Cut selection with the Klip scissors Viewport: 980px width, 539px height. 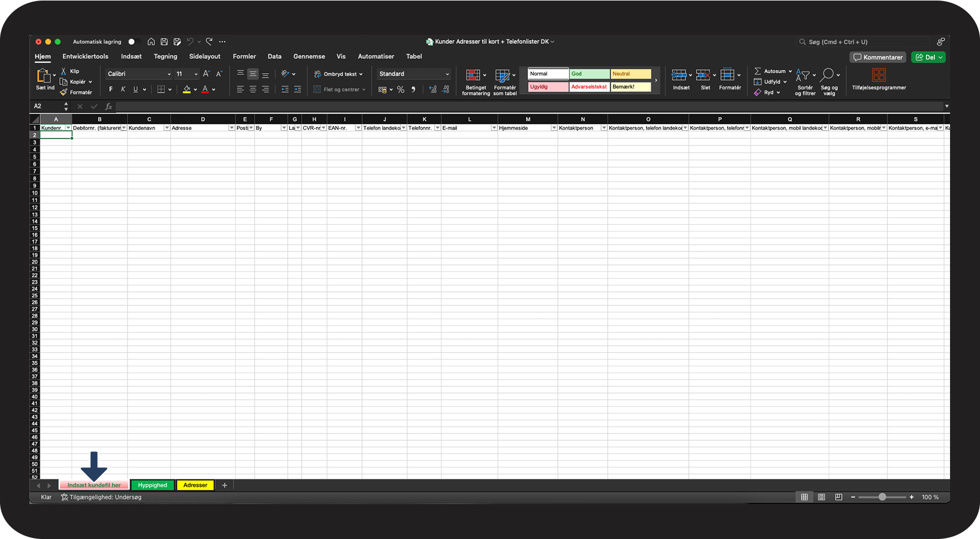64,71
